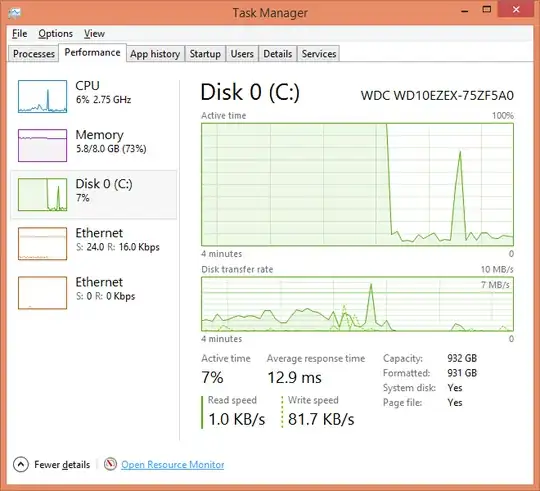Click the Disk transfer rate graph
540x491 pixels.
point(357,304)
